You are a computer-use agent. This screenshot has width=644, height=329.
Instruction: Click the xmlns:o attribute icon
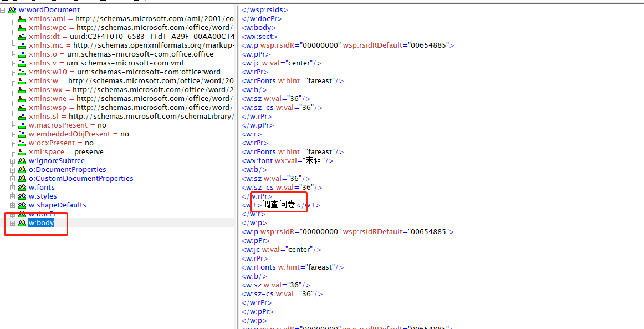[x=22, y=54]
